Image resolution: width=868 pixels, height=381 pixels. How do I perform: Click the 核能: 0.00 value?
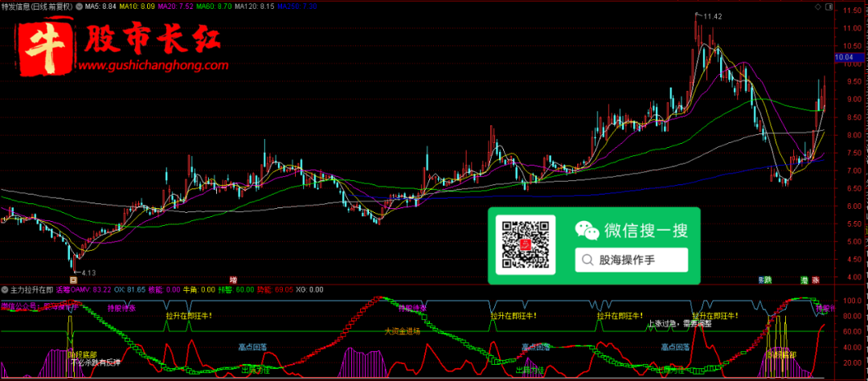(x=165, y=289)
